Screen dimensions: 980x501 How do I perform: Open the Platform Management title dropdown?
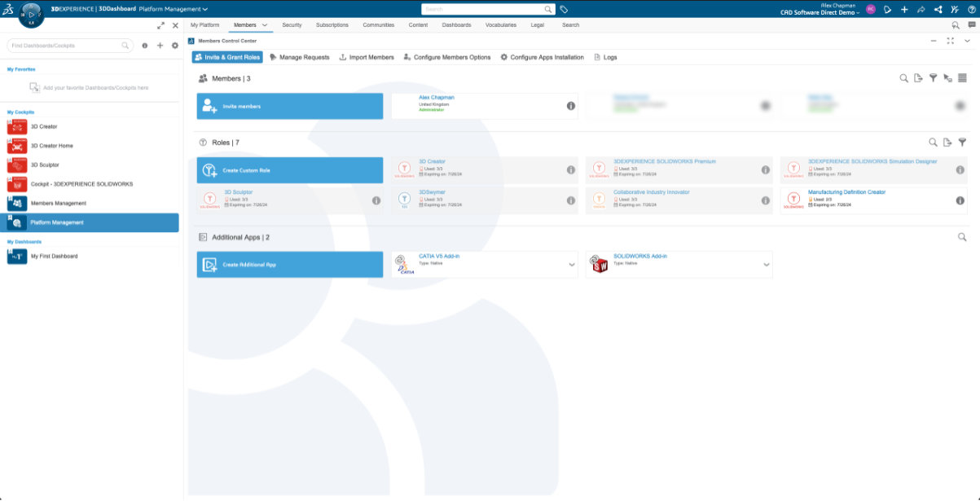pyautogui.click(x=171, y=9)
